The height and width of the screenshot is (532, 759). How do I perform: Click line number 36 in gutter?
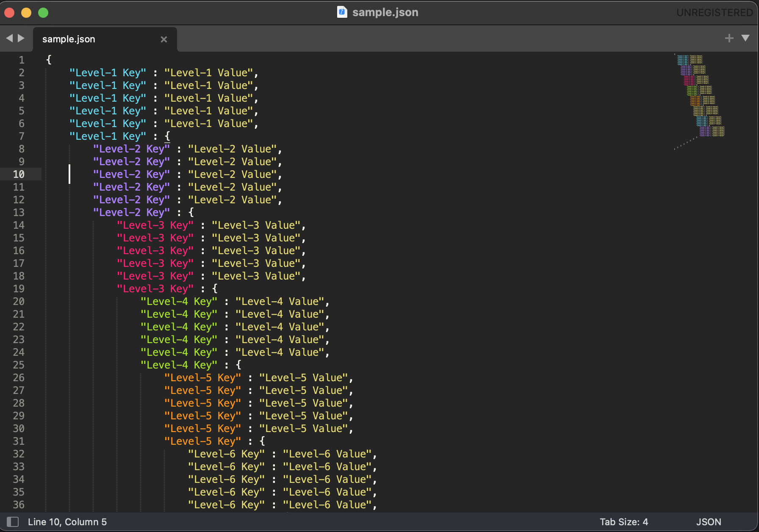[19, 505]
